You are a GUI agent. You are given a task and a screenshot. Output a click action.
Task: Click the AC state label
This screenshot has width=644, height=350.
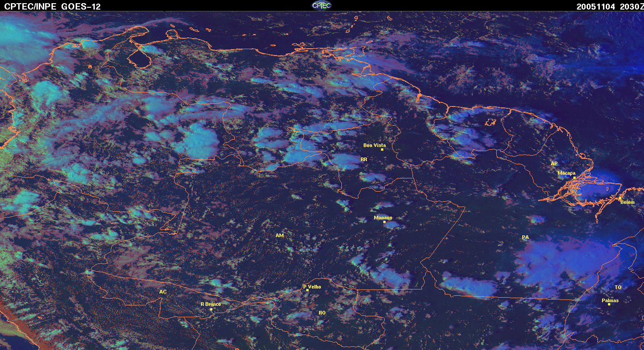click(x=163, y=291)
